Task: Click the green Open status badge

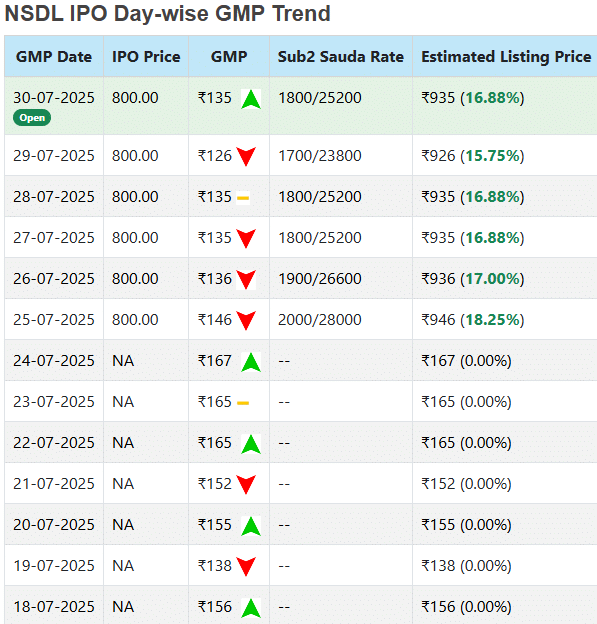Action: point(32,118)
